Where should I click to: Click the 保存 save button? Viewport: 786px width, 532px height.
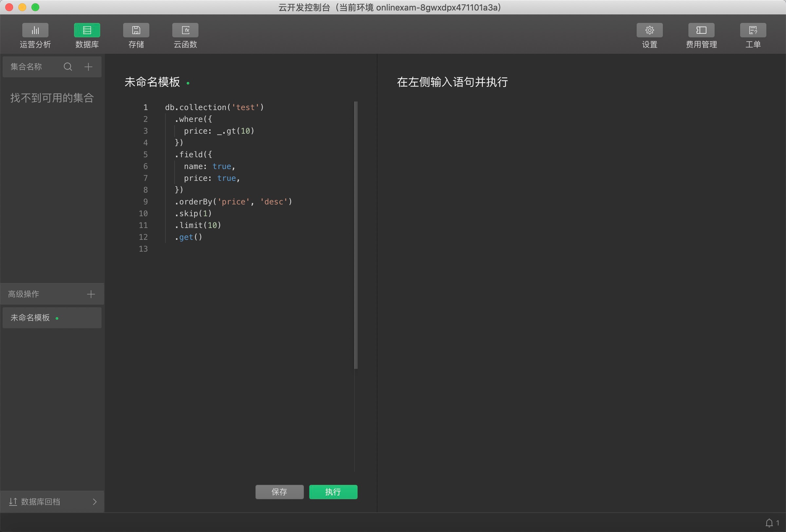coord(279,492)
